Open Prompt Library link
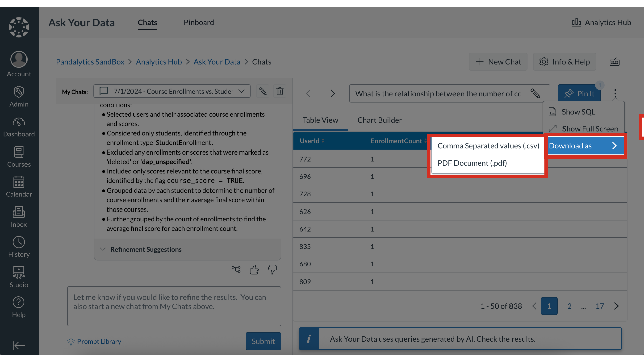644x362 pixels. click(x=94, y=341)
